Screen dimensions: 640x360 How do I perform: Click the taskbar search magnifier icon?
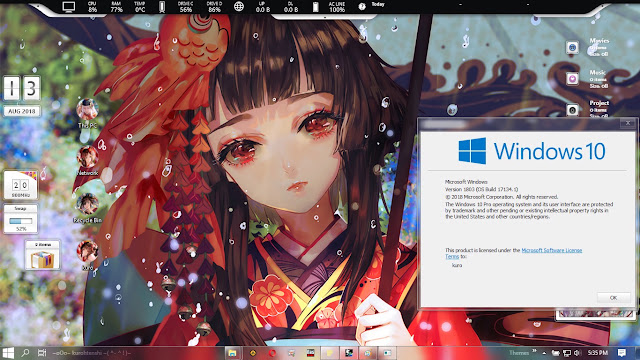pos(25,353)
